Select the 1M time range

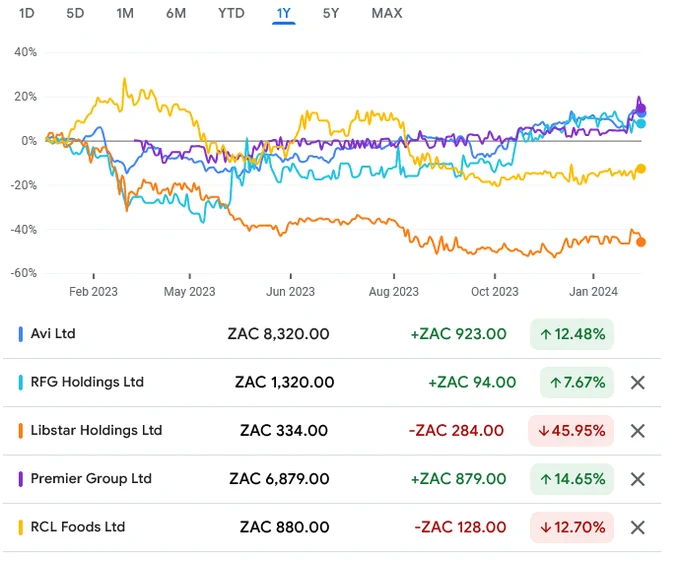pyautogui.click(x=125, y=13)
